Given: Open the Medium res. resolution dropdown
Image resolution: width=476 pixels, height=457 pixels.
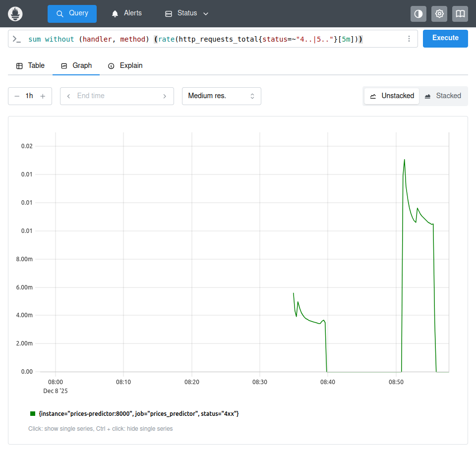Looking at the screenshot, I should [x=221, y=96].
